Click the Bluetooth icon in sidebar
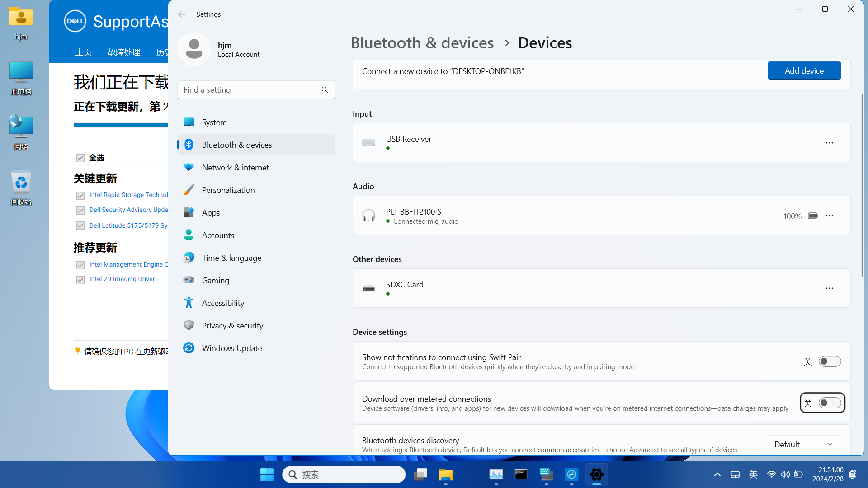The width and height of the screenshot is (868, 488). click(189, 145)
